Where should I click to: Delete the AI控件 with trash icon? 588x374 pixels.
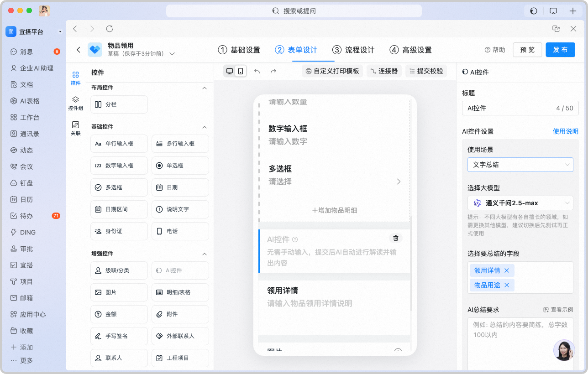(x=396, y=238)
